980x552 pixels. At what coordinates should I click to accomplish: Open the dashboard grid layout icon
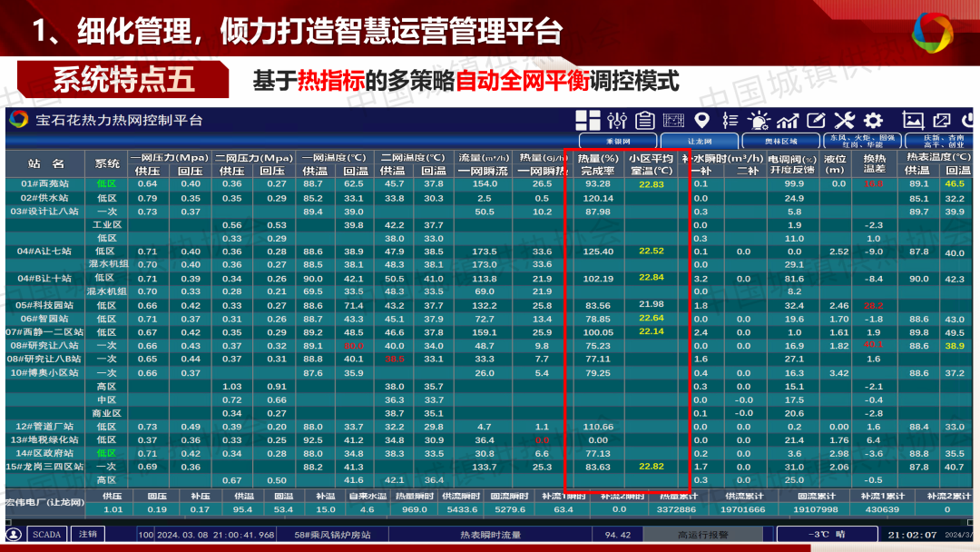[x=588, y=120]
